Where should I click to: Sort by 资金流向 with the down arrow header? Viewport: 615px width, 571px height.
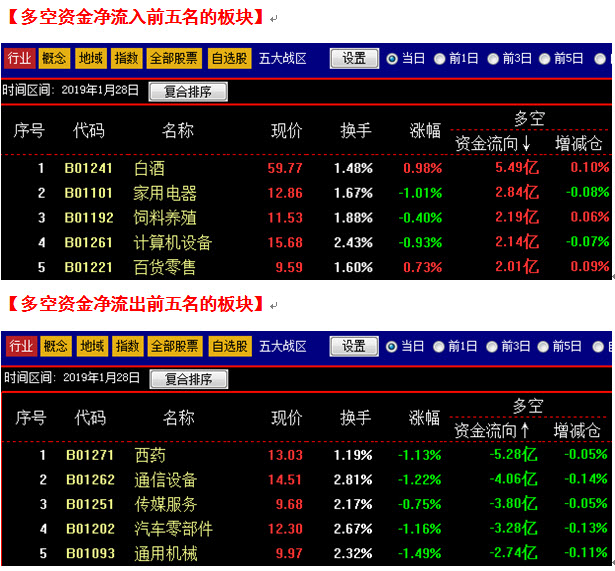(x=493, y=144)
